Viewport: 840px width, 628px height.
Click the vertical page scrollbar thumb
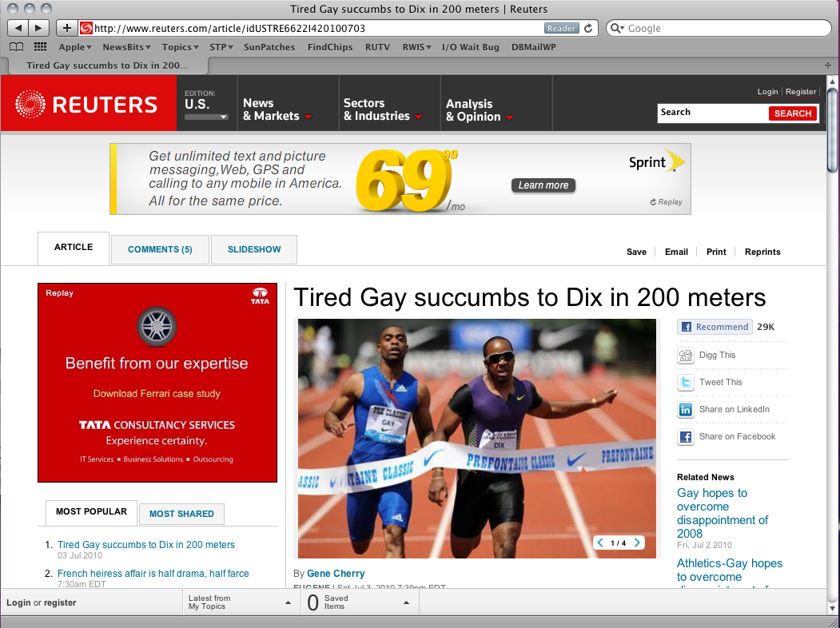(x=832, y=130)
